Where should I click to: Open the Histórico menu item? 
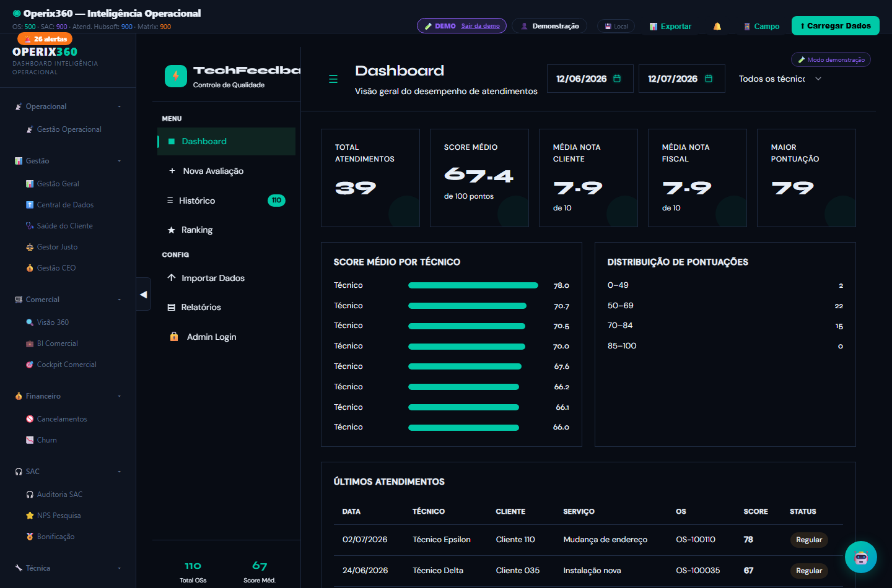point(226,201)
